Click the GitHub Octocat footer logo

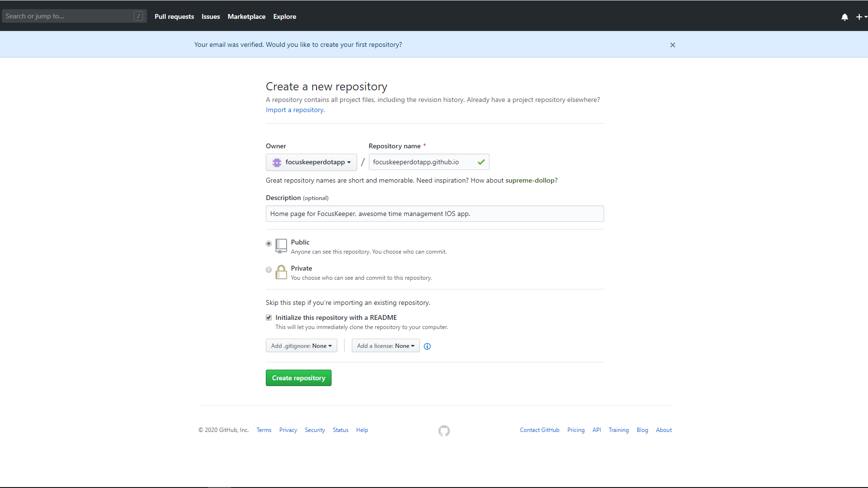(x=444, y=431)
